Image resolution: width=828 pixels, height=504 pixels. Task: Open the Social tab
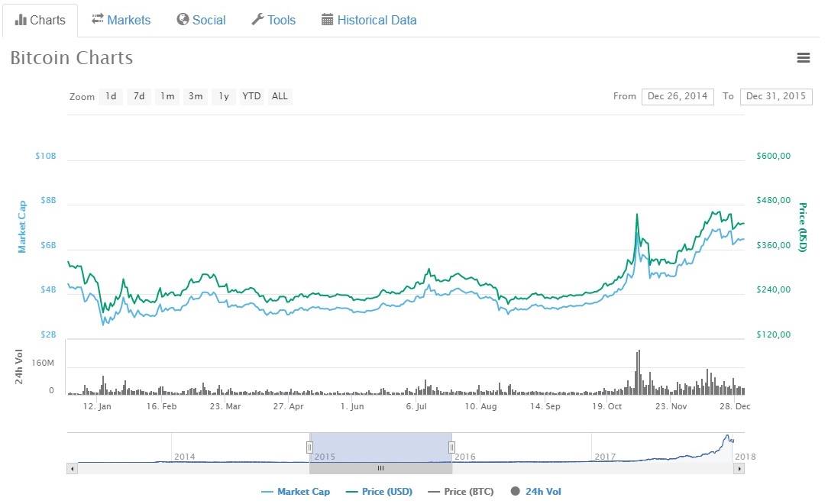pyautogui.click(x=201, y=20)
